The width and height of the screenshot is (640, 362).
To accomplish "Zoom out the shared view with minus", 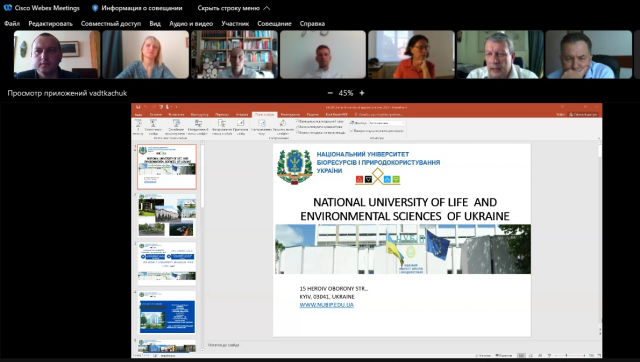I will tap(330, 93).
